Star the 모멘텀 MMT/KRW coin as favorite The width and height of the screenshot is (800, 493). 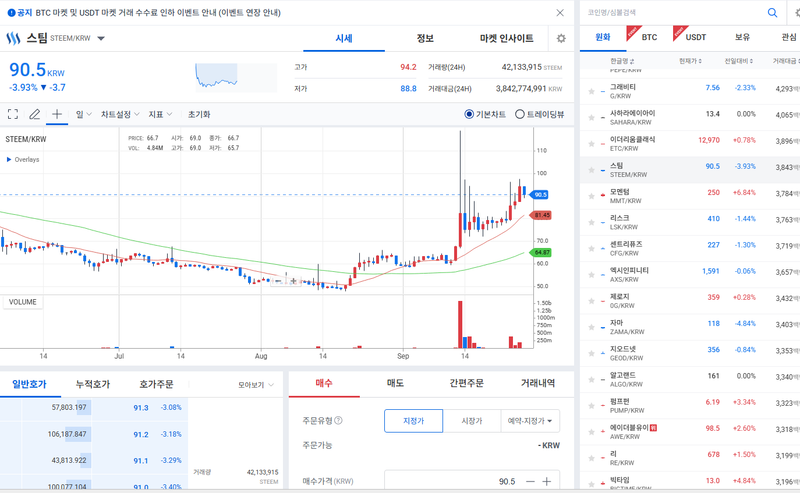(591, 196)
